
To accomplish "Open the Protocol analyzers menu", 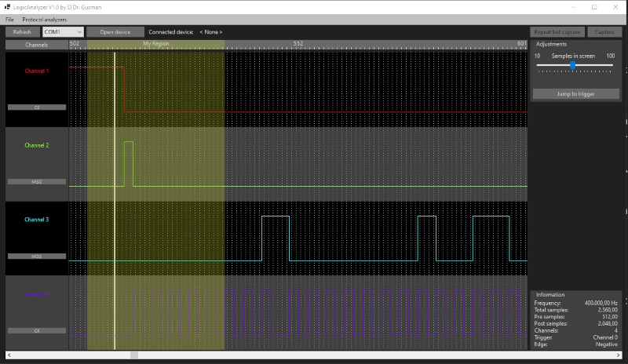I will click(x=44, y=19).
